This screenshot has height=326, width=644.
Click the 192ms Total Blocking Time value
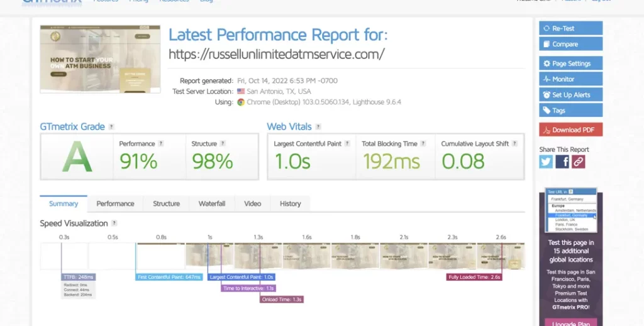point(391,161)
